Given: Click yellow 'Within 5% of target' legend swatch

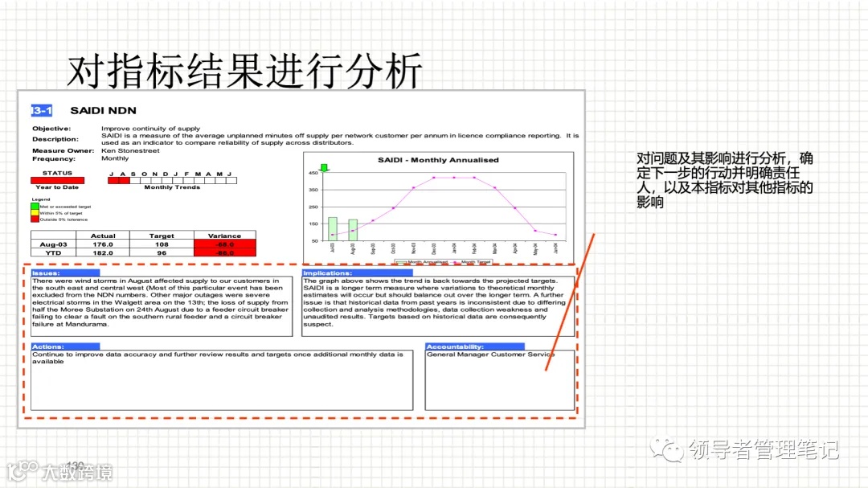Looking at the screenshot, I should pyautogui.click(x=35, y=213).
